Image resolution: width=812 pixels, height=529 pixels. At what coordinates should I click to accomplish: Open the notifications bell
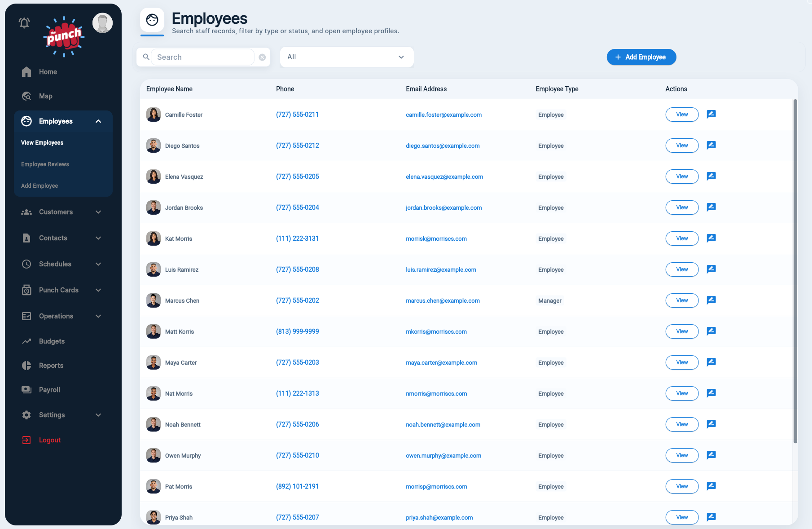(x=24, y=23)
